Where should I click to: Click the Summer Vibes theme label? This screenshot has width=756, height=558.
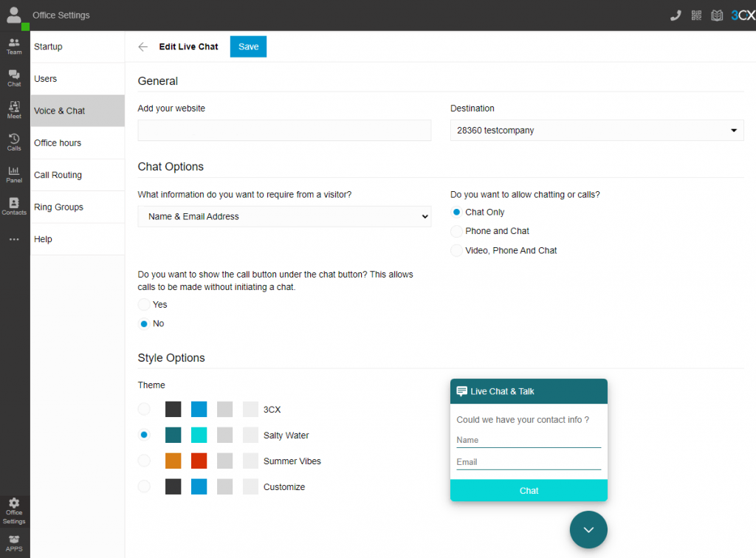coord(292,461)
